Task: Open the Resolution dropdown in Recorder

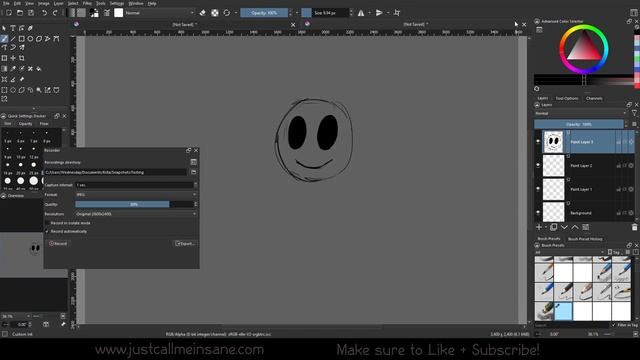Action: coord(136,214)
